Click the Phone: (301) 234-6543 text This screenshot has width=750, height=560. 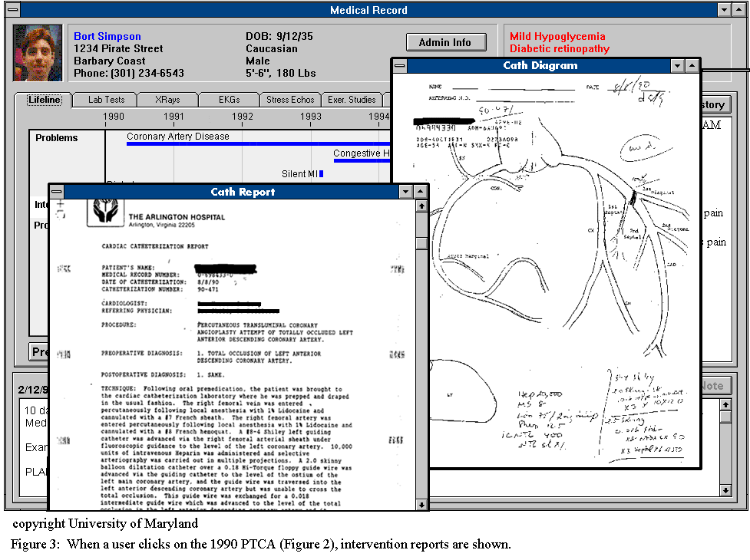tap(129, 73)
